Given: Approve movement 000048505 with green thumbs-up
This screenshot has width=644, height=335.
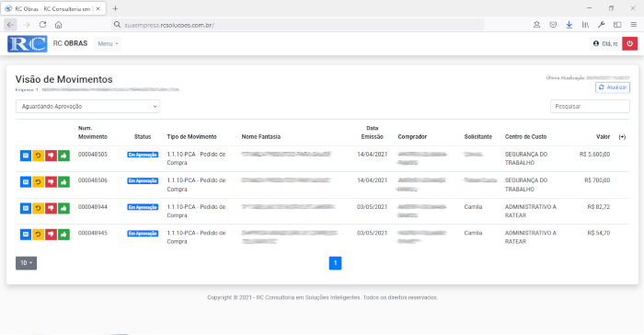Looking at the screenshot, I should click(x=63, y=156).
